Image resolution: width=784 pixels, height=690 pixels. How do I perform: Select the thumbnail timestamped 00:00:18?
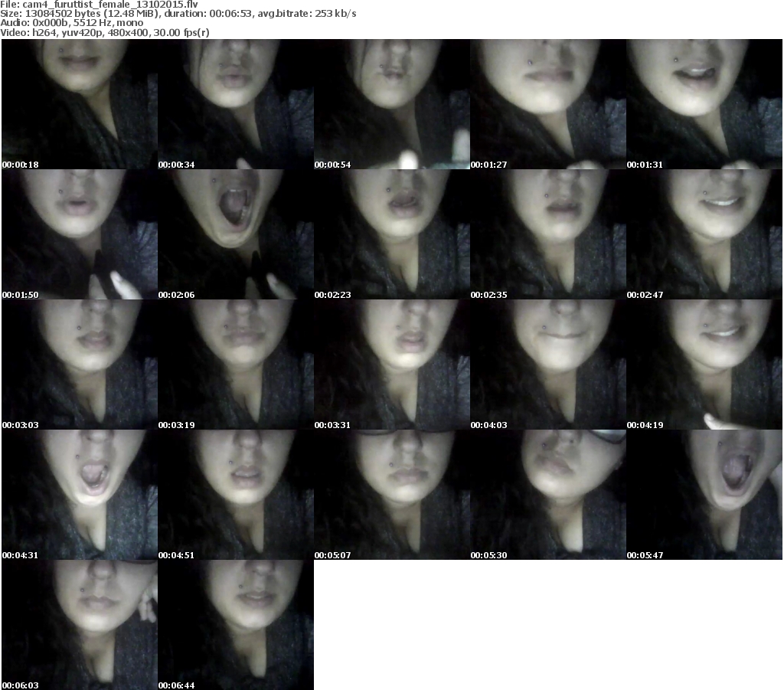80,104
